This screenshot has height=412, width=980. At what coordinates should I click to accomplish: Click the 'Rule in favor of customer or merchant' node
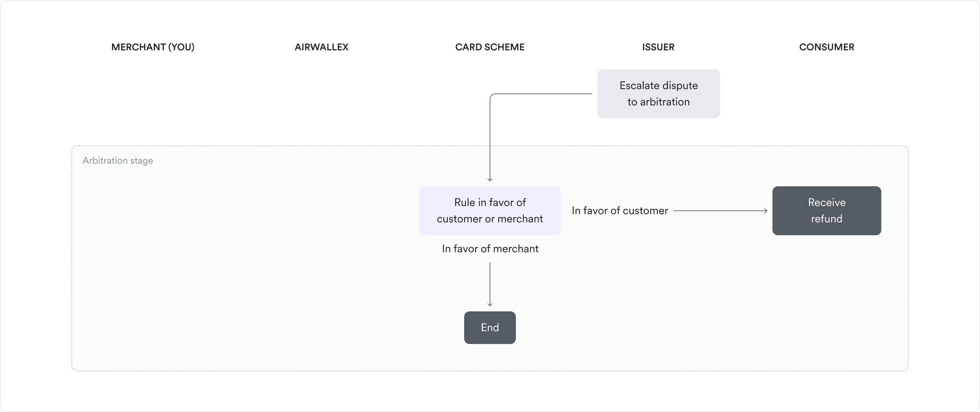coord(490,210)
